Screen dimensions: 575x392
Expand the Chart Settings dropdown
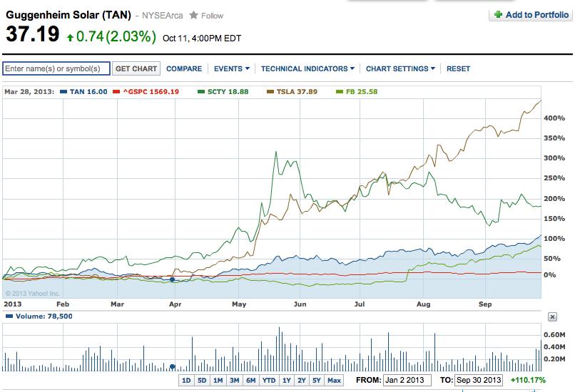(400, 69)
